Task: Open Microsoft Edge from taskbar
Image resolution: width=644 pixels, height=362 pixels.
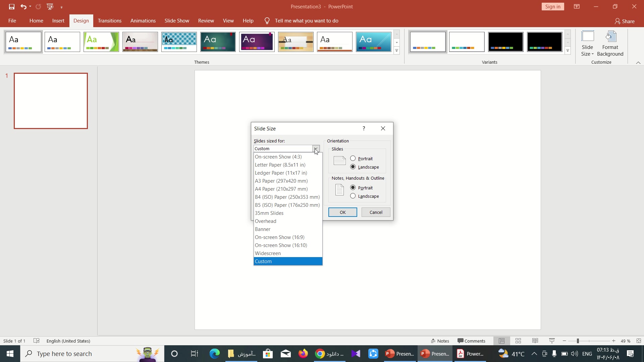Action: [x=214, y=354]
